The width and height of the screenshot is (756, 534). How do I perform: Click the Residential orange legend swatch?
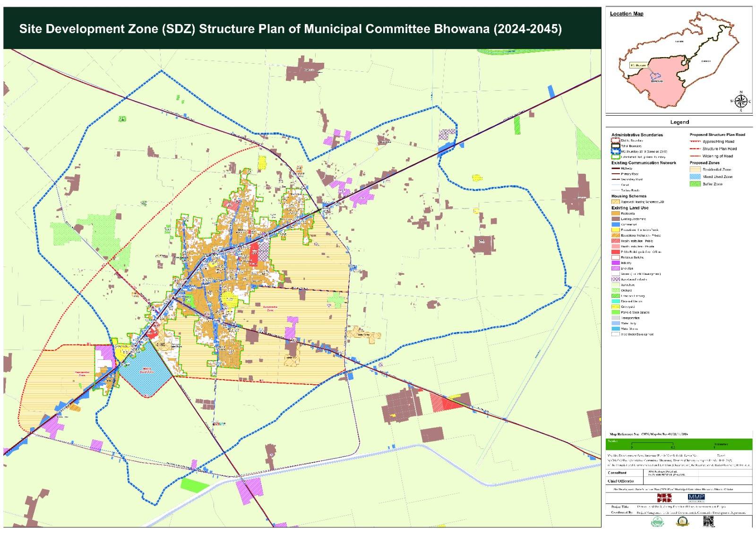click(615, 213)
